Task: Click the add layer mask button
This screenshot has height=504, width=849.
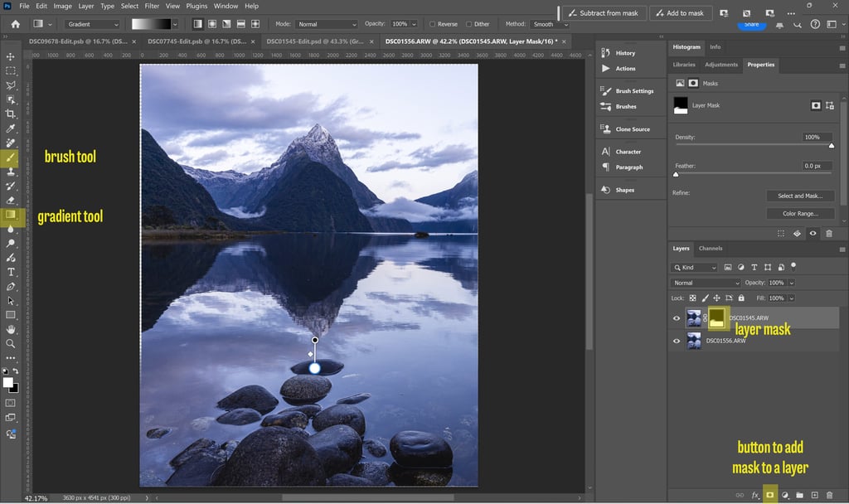Action: (770, 495)
